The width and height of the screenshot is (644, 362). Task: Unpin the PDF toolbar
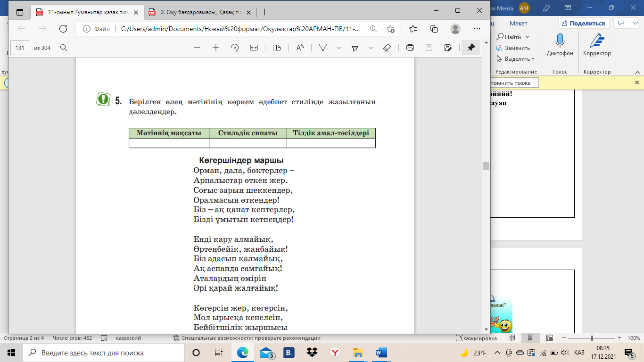click(471, 48)
